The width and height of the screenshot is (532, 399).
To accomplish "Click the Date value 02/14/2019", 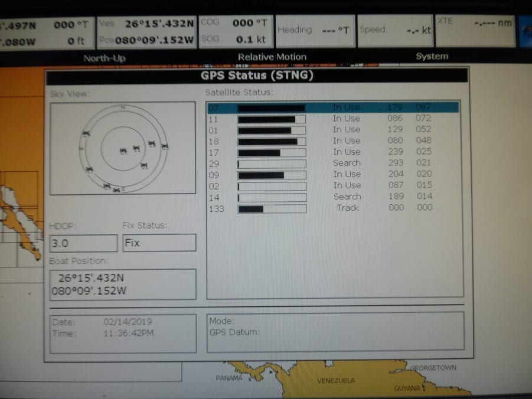I will coord(128,322).
